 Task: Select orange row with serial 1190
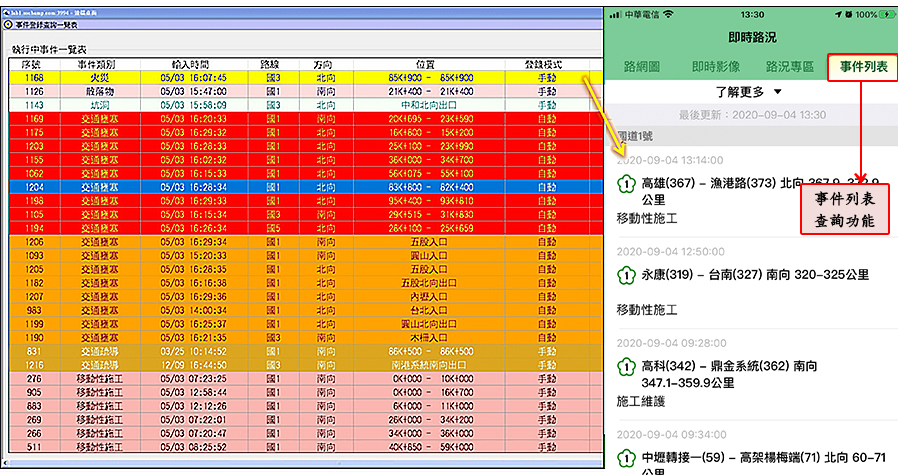click(304, 338)
